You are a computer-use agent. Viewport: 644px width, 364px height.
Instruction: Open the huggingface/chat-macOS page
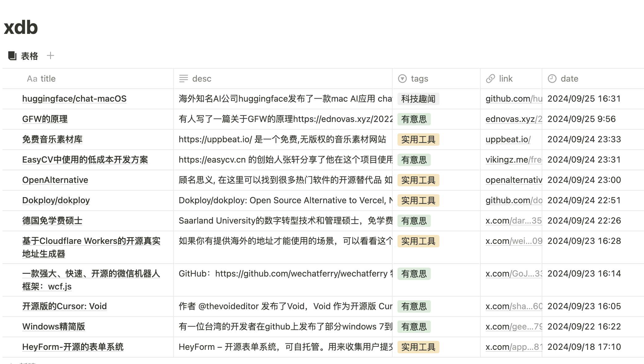point(74,99)
